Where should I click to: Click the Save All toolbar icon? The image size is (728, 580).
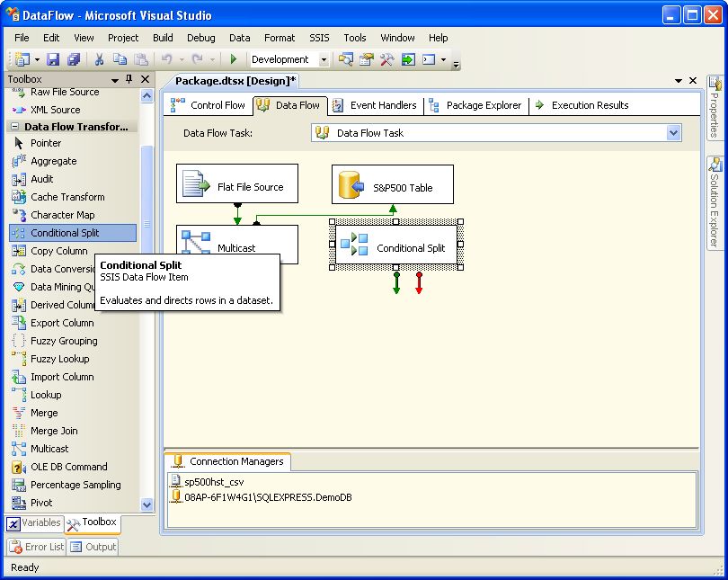(73, 59)
